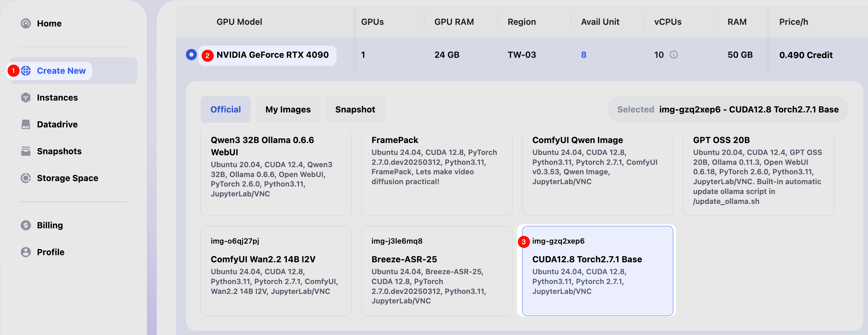This screenshot has height=335, width=868.
Task: Click the available units link 8
Action: (x=583, y=55)
